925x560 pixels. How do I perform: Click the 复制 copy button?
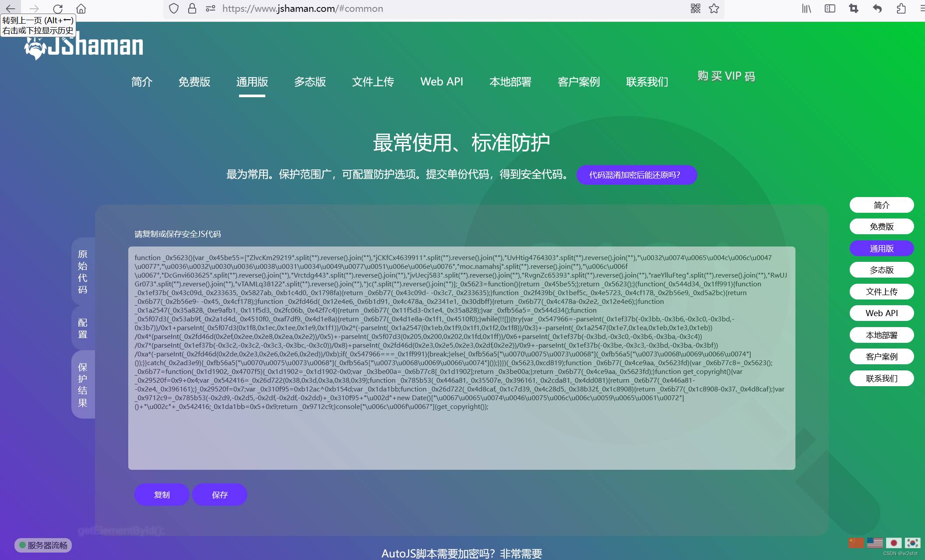[x=162, y=494]
